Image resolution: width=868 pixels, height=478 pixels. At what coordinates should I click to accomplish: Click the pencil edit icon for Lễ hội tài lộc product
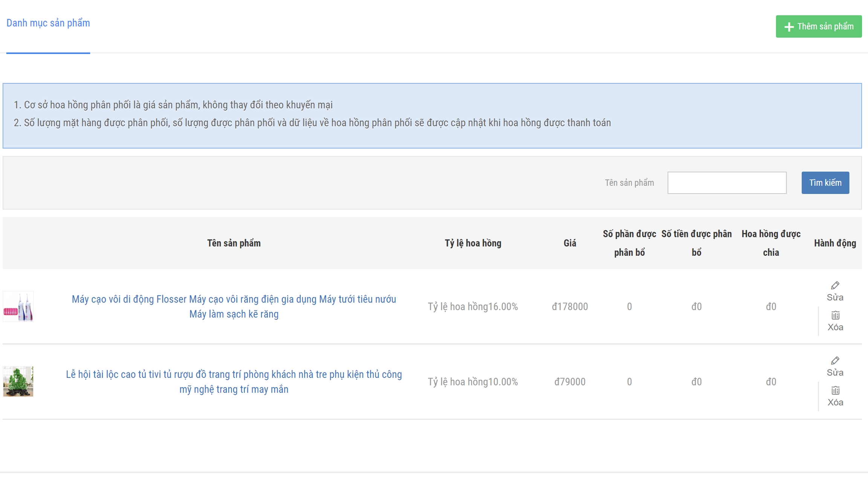point(835,360)
